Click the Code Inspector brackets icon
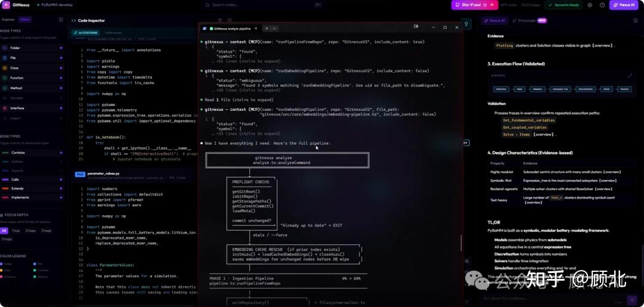Viewport: 644px width, 307px height. 73,20
